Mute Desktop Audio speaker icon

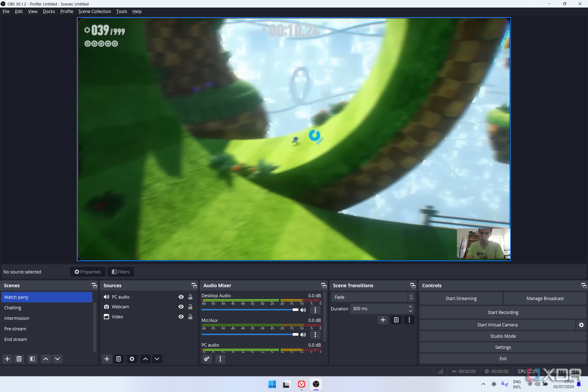click(x=303, y=310)
